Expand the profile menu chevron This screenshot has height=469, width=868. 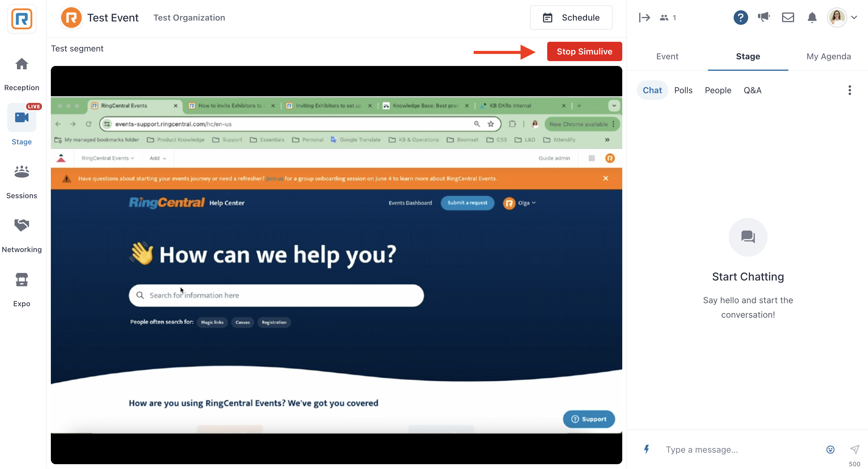click(854, 18)
